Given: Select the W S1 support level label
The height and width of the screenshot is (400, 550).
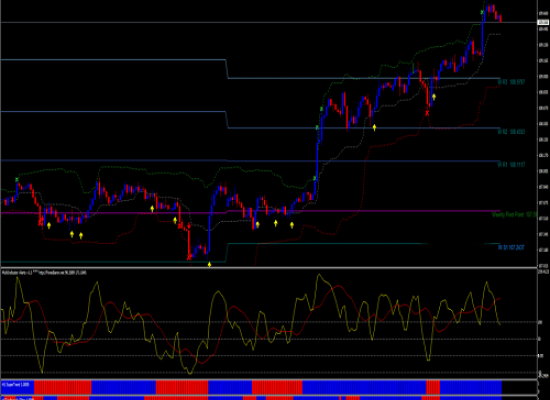Looking at the screenshot, I should point(511,248).
